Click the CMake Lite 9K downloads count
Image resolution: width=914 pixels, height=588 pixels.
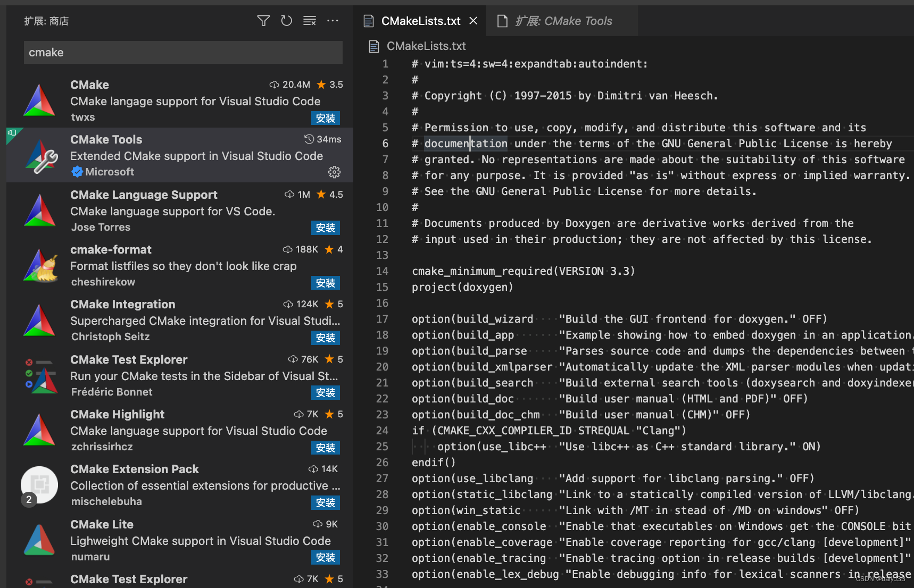[x=326, y=524]
